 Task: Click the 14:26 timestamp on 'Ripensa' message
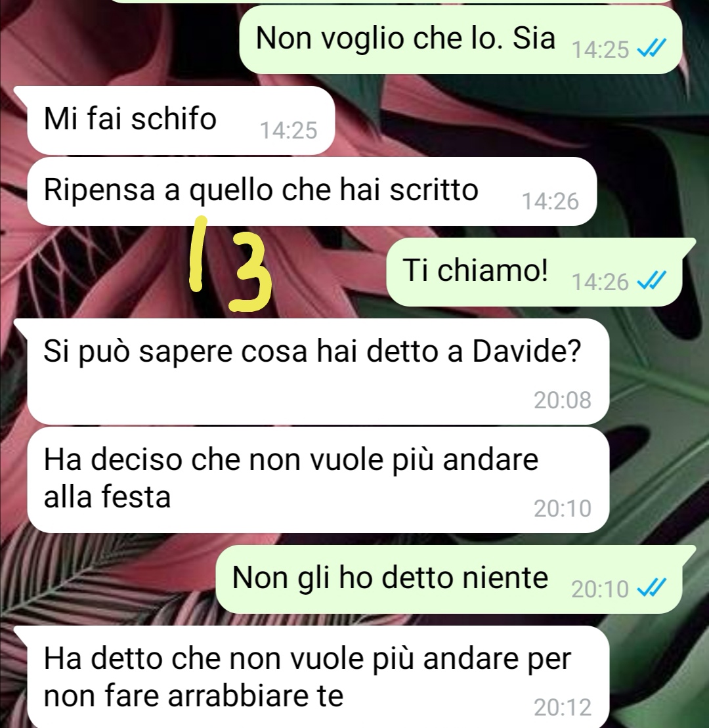(550, 202)
